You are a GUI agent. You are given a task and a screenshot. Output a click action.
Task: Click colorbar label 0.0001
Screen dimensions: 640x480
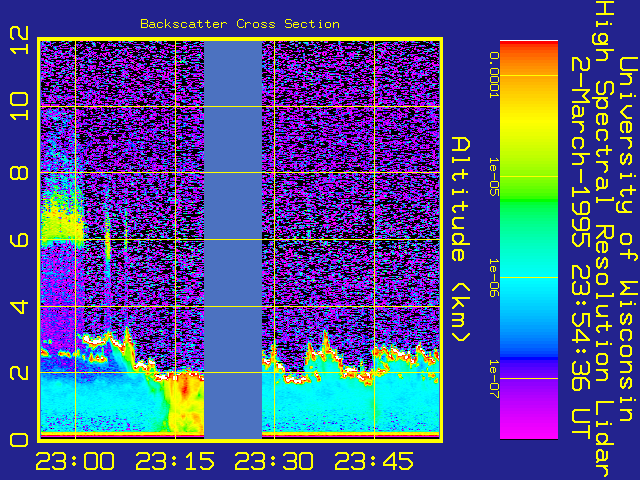pos(494,75)
